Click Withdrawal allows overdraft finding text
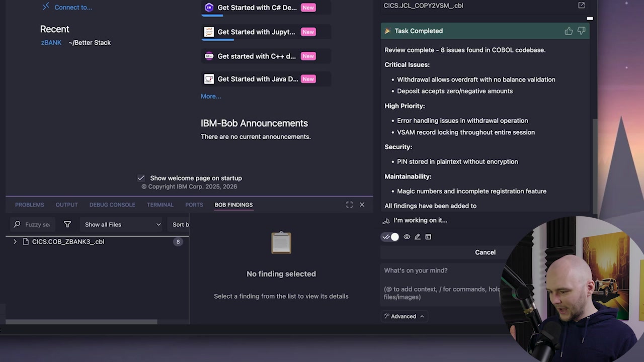Viewport: 644px width, 362px height. click(476, 79)
